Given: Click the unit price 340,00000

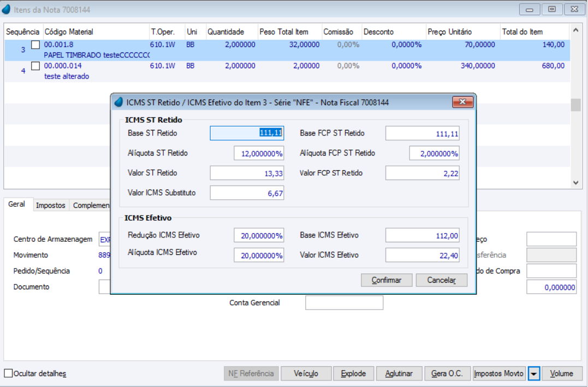Looking at the screenshot, I should [477, 66].
